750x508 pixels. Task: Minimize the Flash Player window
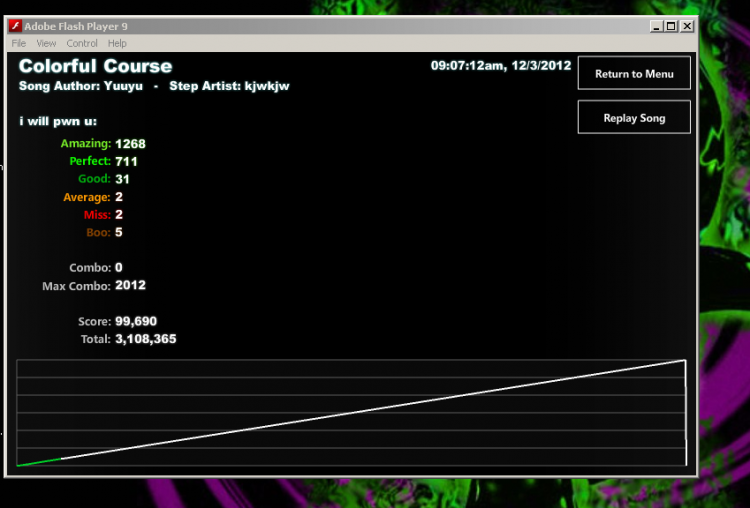(656, 26)
